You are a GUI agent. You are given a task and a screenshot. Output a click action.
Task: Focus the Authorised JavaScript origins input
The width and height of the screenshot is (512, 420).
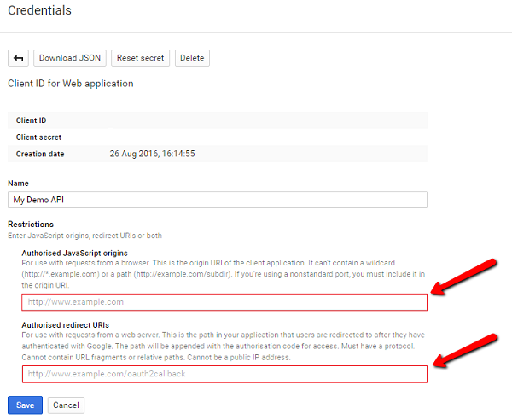[224, 302]
